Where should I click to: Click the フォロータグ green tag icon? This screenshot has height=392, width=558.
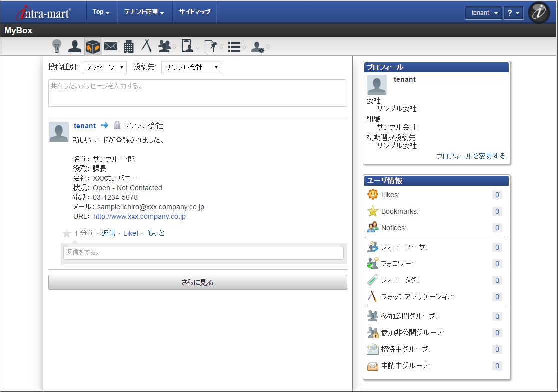coord(373,280)
